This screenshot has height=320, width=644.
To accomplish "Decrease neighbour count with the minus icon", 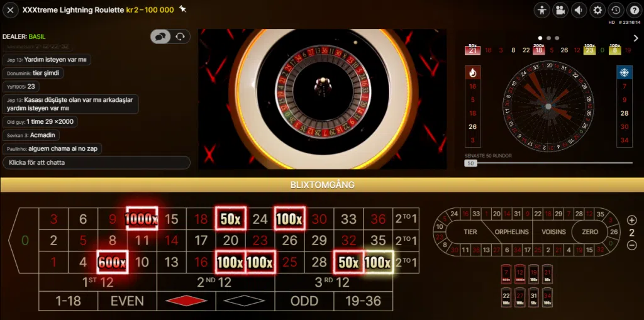I will [632, 246].
